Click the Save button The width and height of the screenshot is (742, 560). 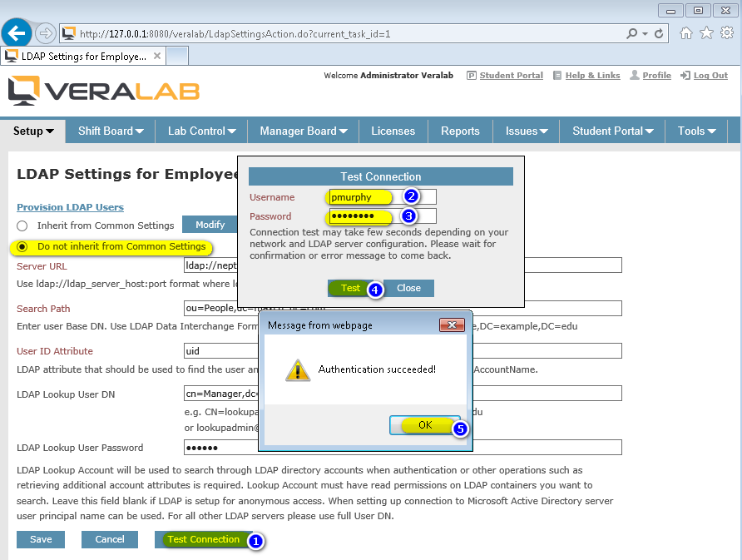coord(41,539)
